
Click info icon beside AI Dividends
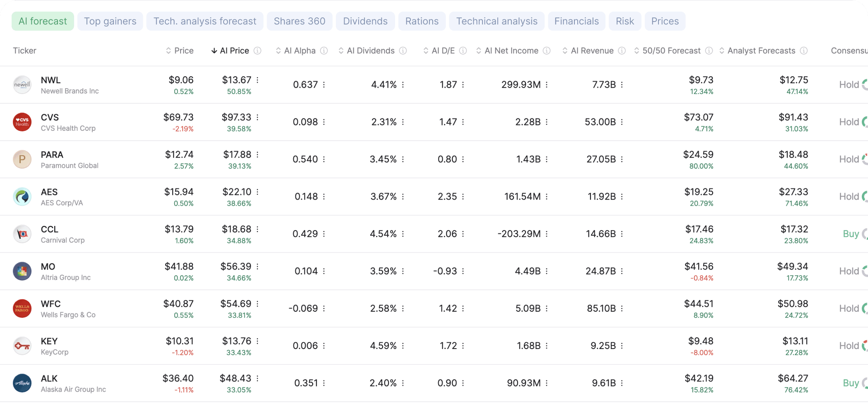click(403, 50)
